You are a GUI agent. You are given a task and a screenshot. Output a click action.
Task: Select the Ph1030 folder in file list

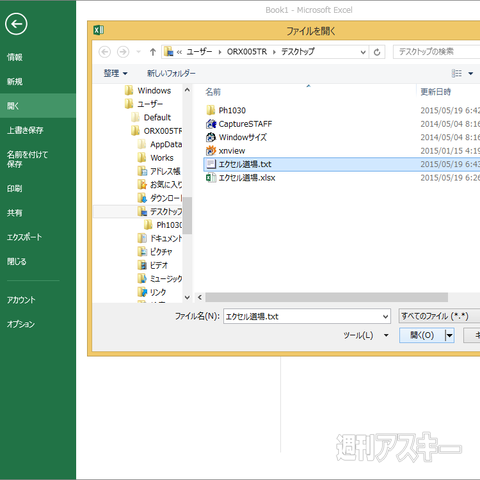[x=226, y=110]
